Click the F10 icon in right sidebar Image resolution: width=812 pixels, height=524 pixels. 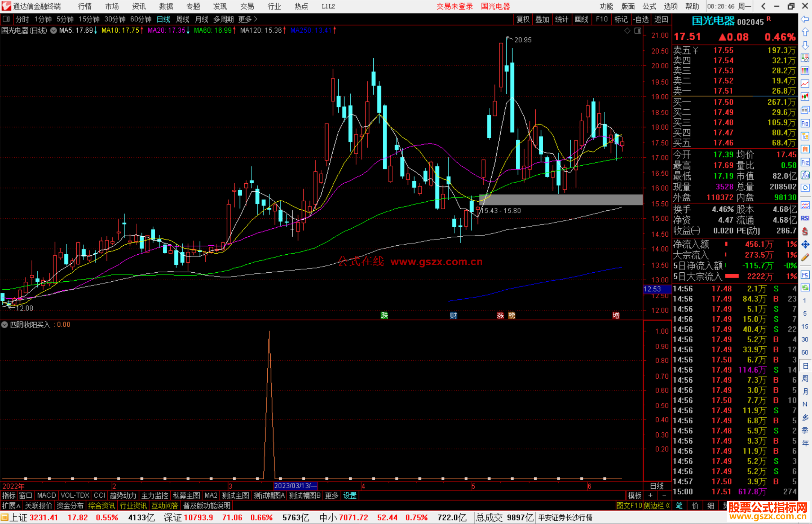[x=805, y=123]
